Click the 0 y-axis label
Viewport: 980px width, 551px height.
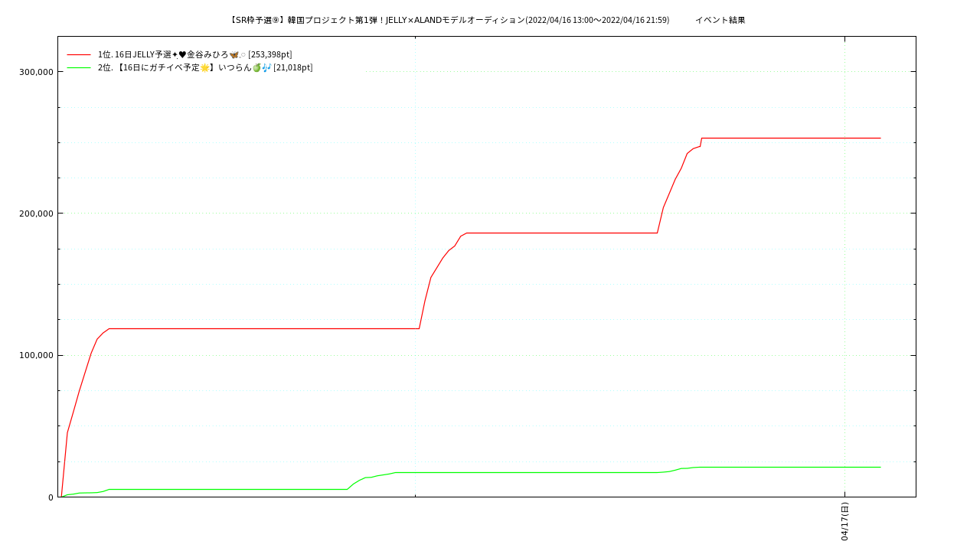point(51,497)
